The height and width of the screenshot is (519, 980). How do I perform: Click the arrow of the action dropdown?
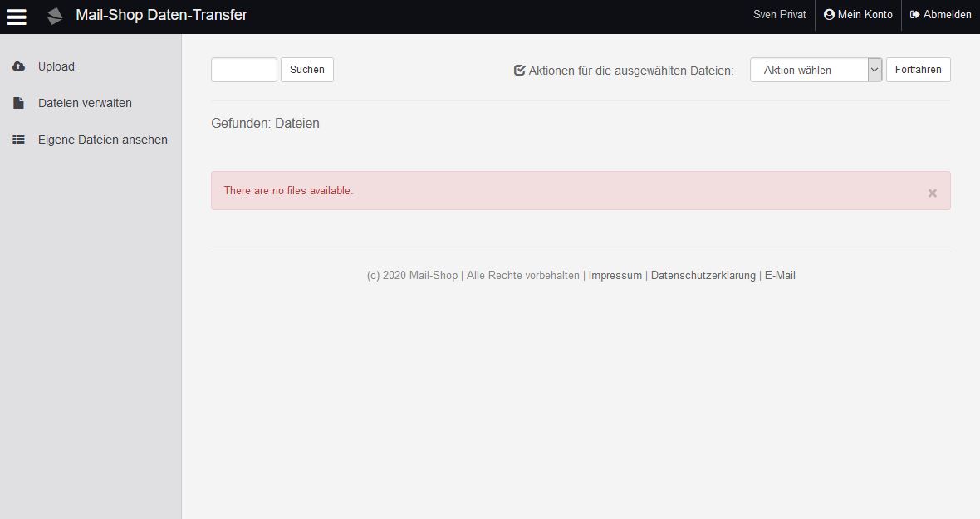coord(875,71)
